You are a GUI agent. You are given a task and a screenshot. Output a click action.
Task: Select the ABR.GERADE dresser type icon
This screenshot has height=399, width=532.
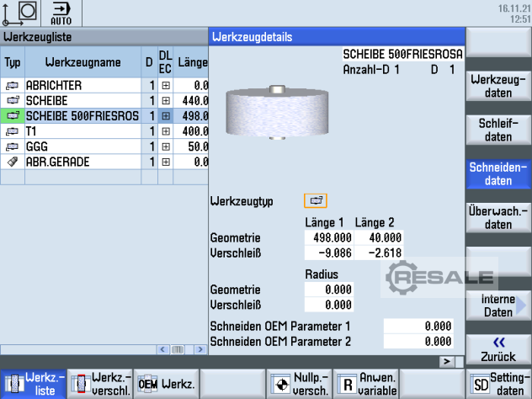click(x=12, y=161)
